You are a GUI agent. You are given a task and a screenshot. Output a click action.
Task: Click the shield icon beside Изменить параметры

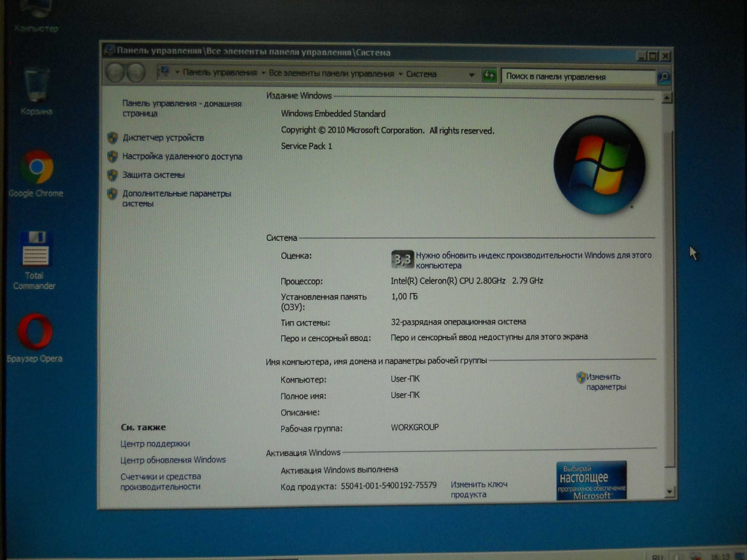[581, 377]
